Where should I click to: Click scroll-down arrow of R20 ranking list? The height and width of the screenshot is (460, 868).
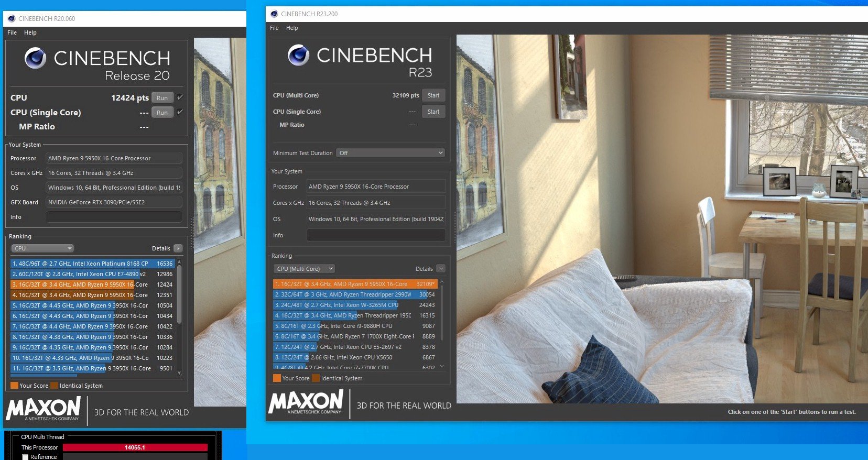(179, 373)
